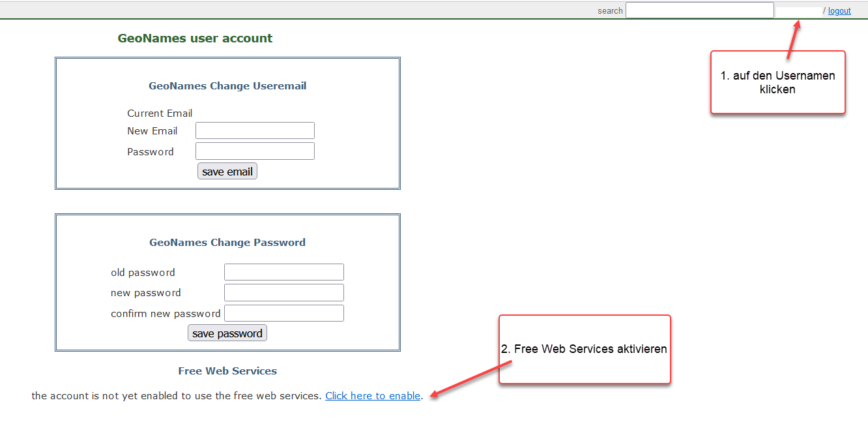Focus the old password field

point(284,272)
